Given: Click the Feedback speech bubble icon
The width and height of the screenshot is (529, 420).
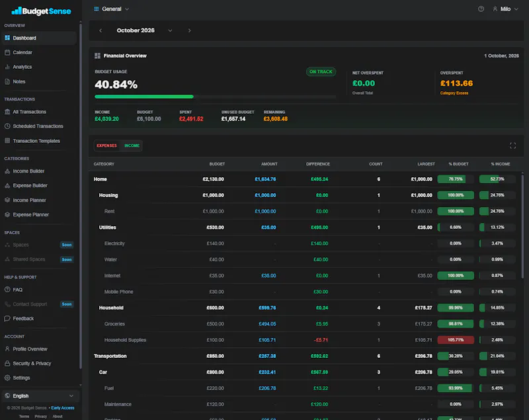Looking at the screenshot, I should point(7,318).
